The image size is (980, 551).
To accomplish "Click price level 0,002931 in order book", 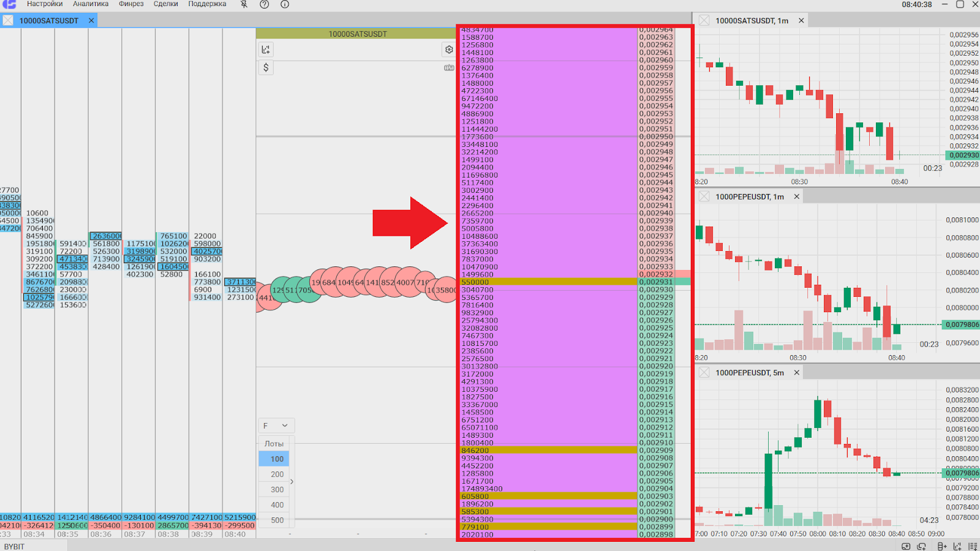I will click(656, 282).
